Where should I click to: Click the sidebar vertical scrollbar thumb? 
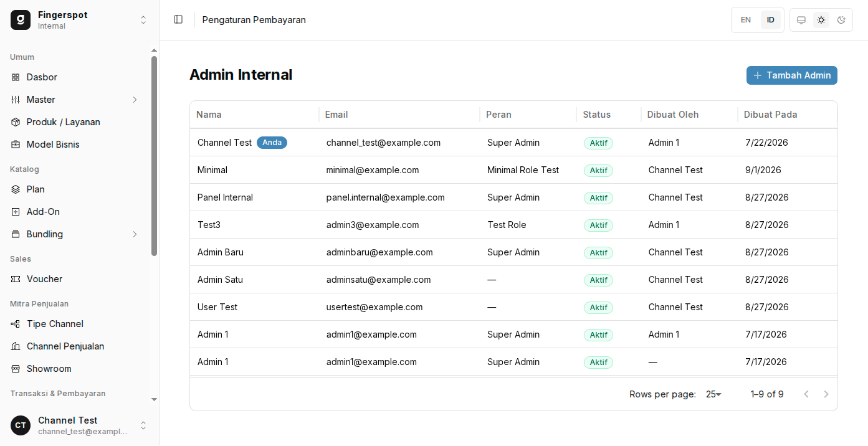point(154,156)
